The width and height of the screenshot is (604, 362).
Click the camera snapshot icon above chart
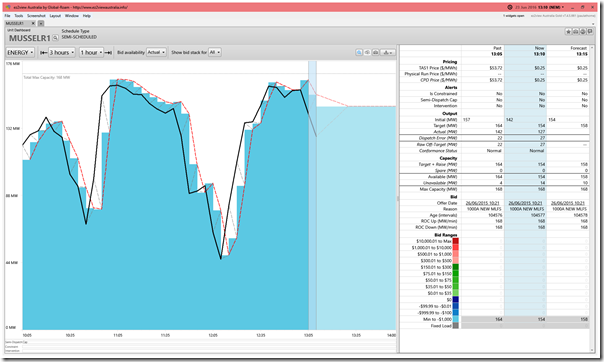[376, 52]
